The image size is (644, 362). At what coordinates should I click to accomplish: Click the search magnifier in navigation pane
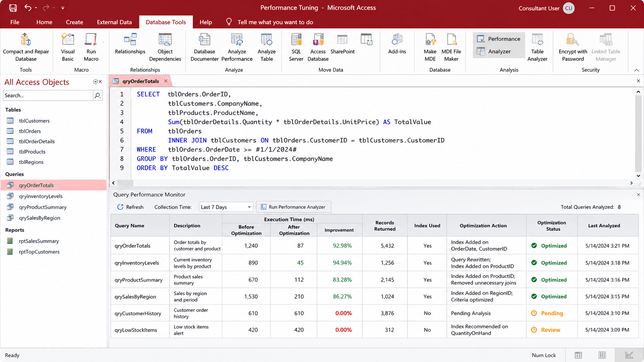[98, 95]
